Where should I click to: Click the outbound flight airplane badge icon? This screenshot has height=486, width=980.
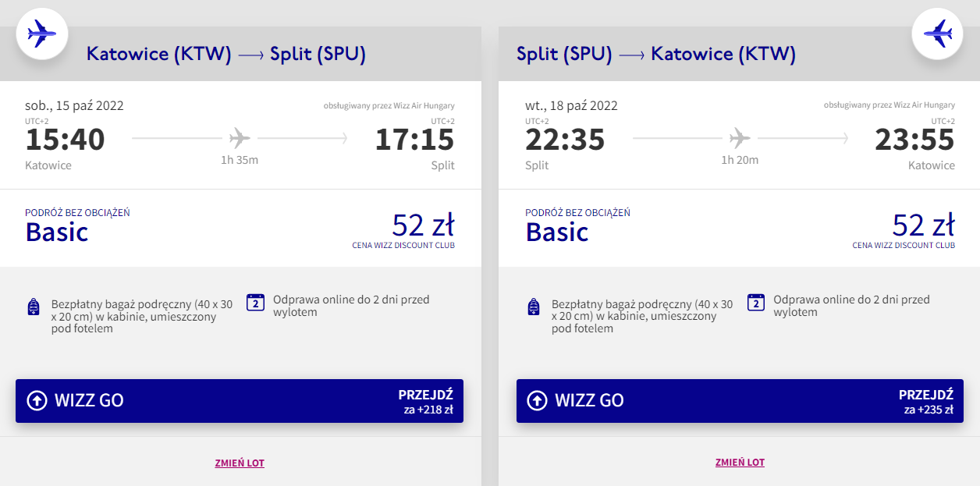(x=42, y=34)
